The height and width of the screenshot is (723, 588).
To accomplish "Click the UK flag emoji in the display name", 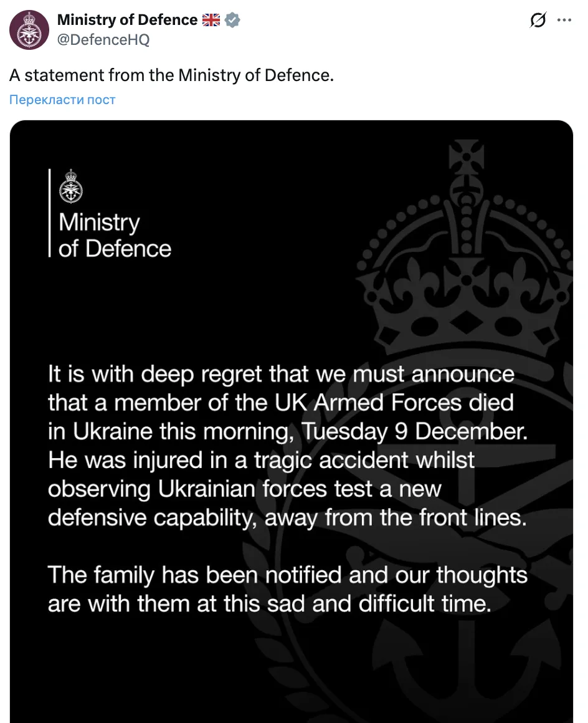I will (x=211, y=19).
